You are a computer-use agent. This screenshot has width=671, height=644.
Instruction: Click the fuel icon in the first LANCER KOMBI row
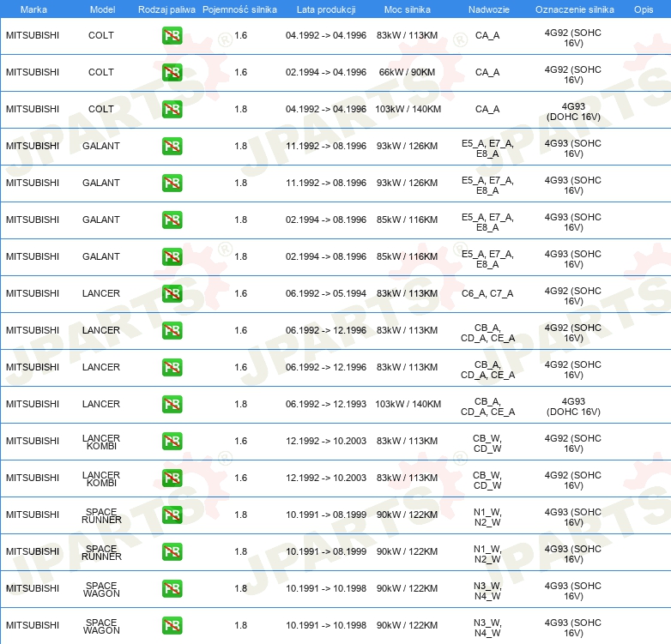pyautogui.click(x=172, y=442)
